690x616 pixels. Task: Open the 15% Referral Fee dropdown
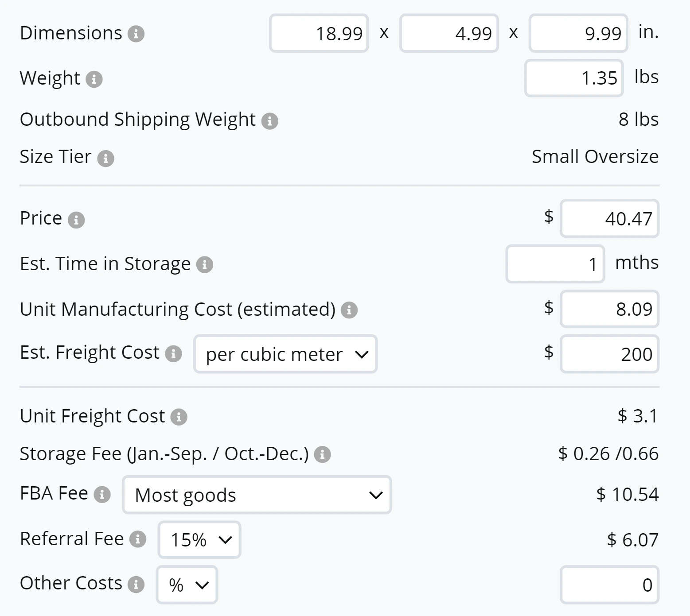tap(199, 540)
